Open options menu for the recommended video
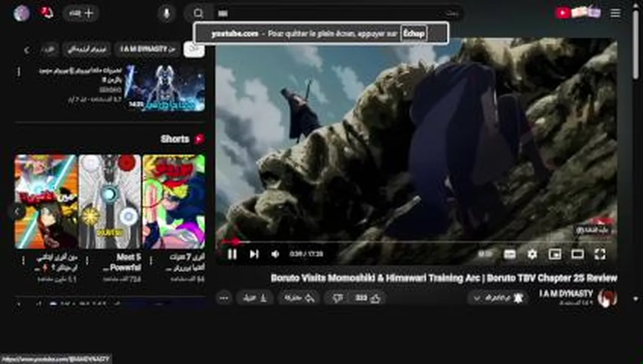 coord(19,72)
